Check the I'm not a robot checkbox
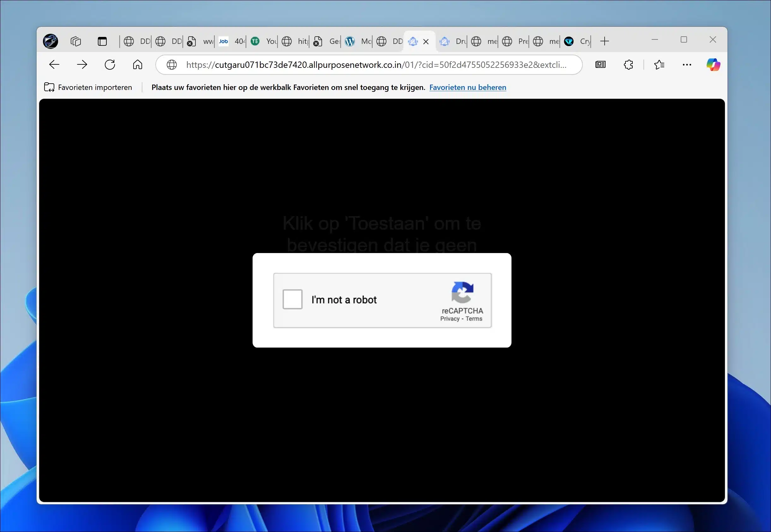The width and height of the screenshot is (771, 532). (292, 299)
